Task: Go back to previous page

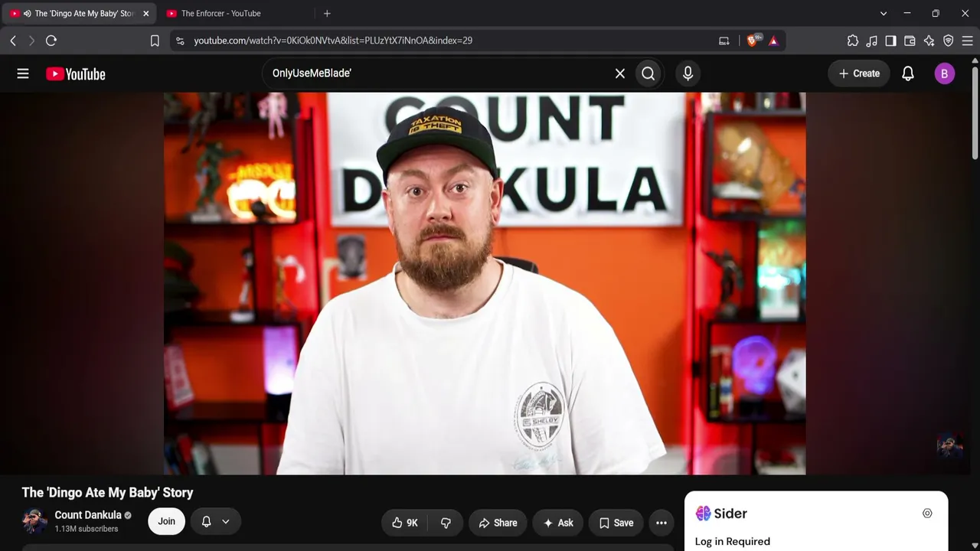Action: 13,41
